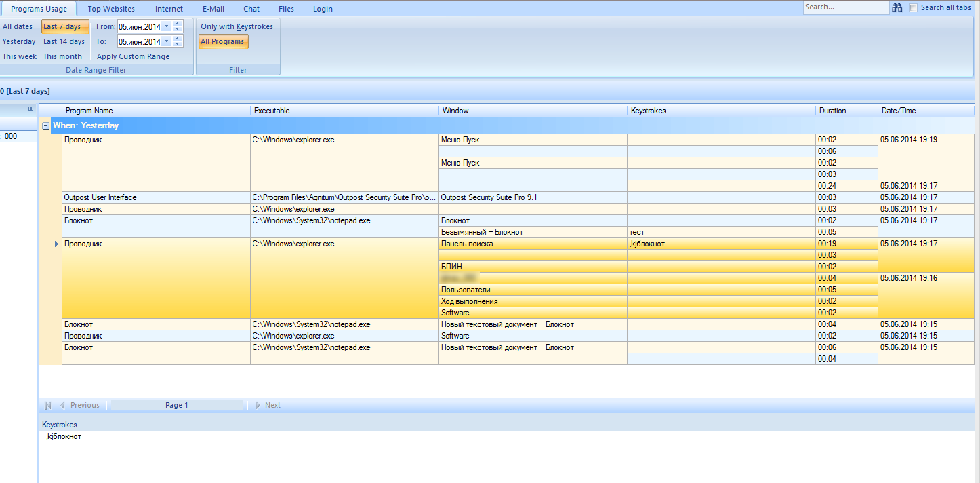Open the To date dropdown calendar
This screenshot has height=483, width=980.
[167, 42]
